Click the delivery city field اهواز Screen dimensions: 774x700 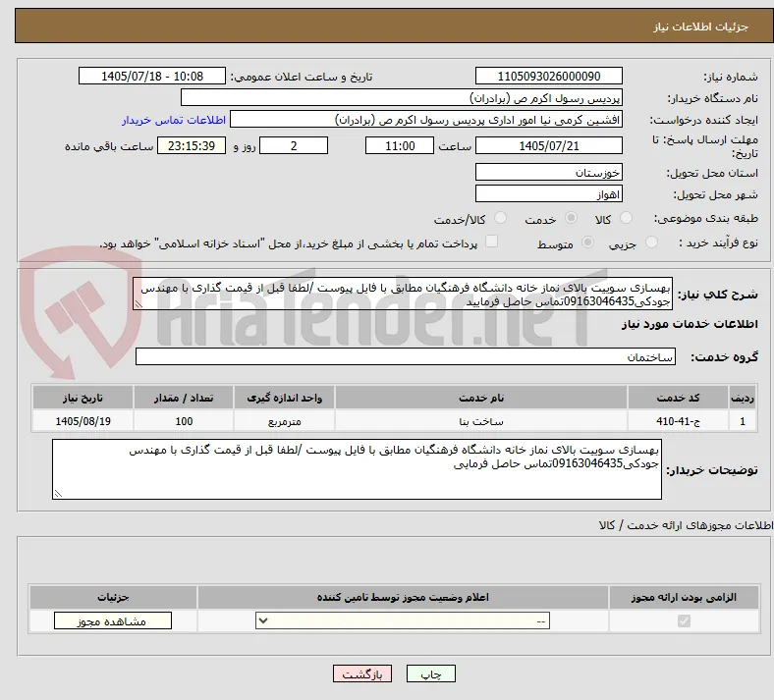pyautogui.click(x=548, y=193)
